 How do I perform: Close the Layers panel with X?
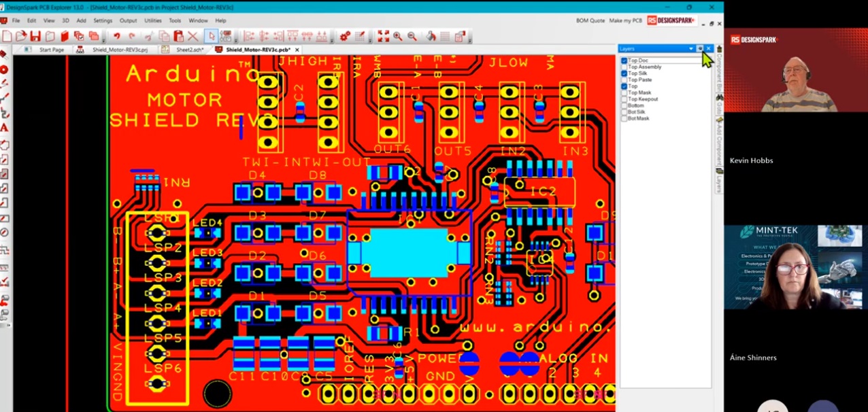tap(708, 48)
